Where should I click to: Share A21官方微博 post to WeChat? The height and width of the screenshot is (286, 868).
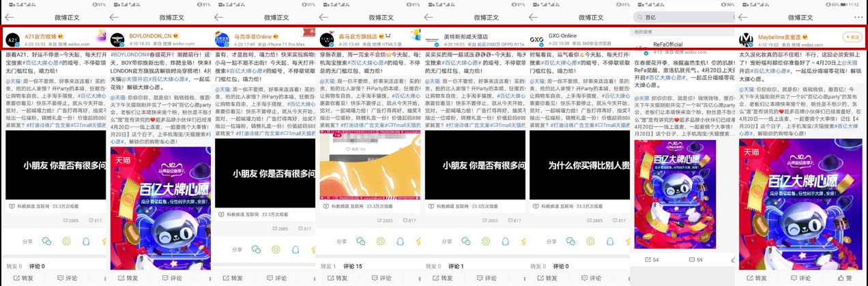click(x=46, y=241)
